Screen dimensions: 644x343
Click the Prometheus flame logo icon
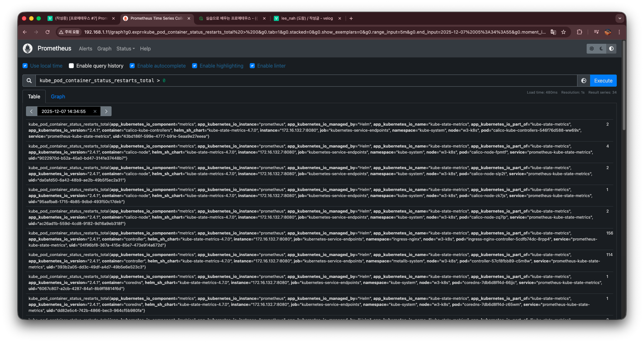[28, 49]
